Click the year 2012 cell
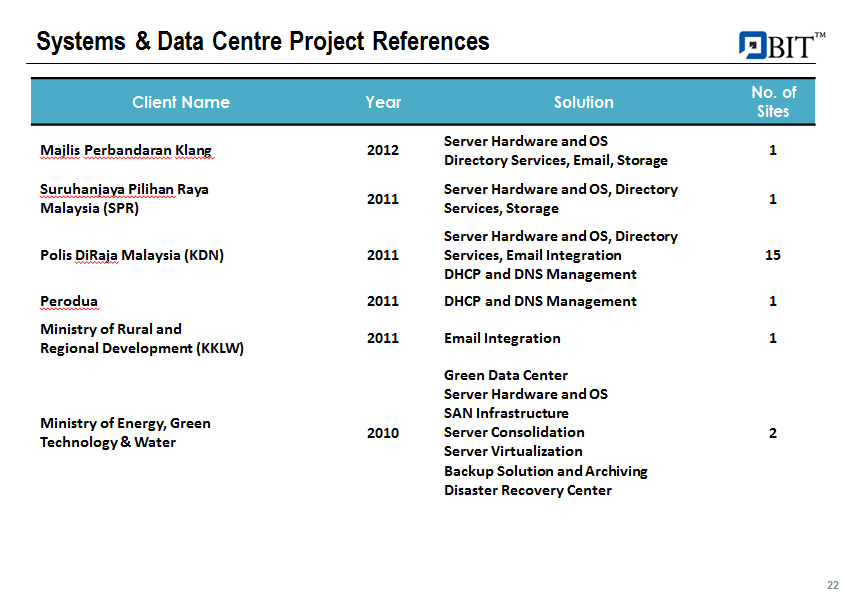 pos(383,150)
